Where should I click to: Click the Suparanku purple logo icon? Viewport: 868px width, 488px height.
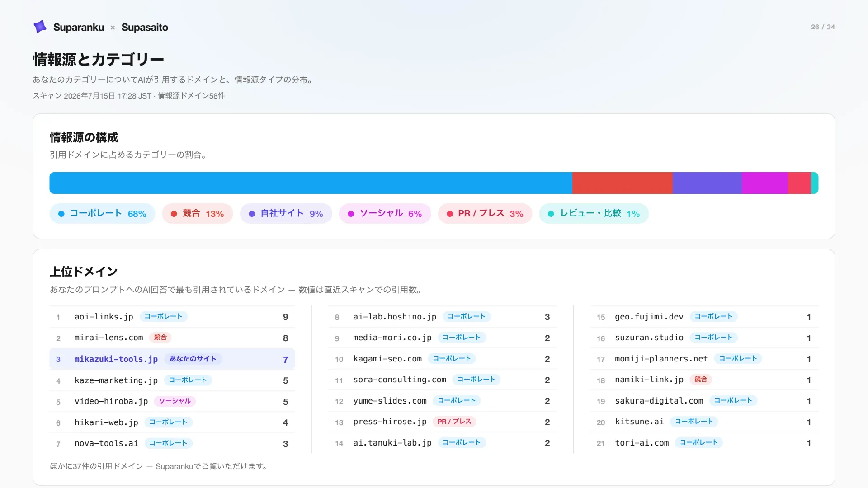(x=40, y=27)
